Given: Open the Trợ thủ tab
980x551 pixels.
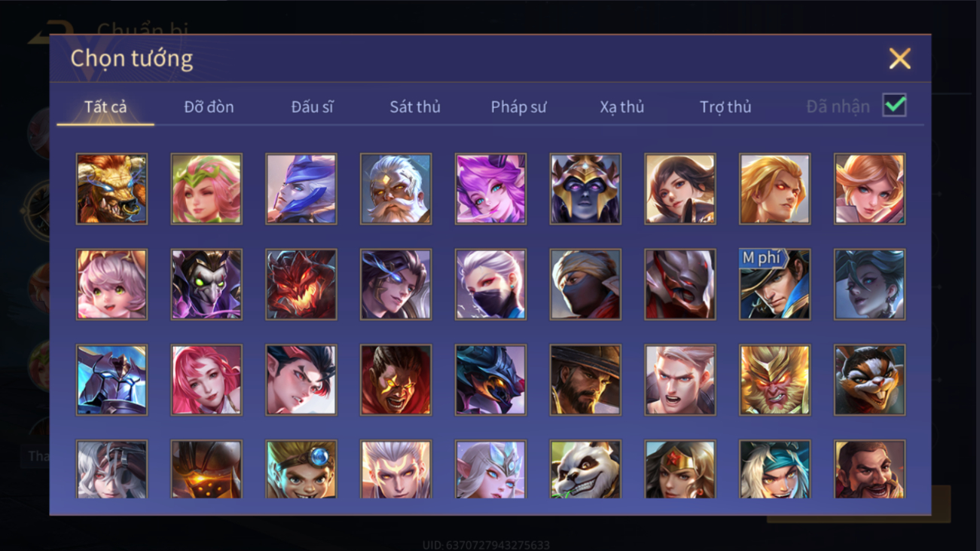Looking at the screenshot, I should click(725, 107).
